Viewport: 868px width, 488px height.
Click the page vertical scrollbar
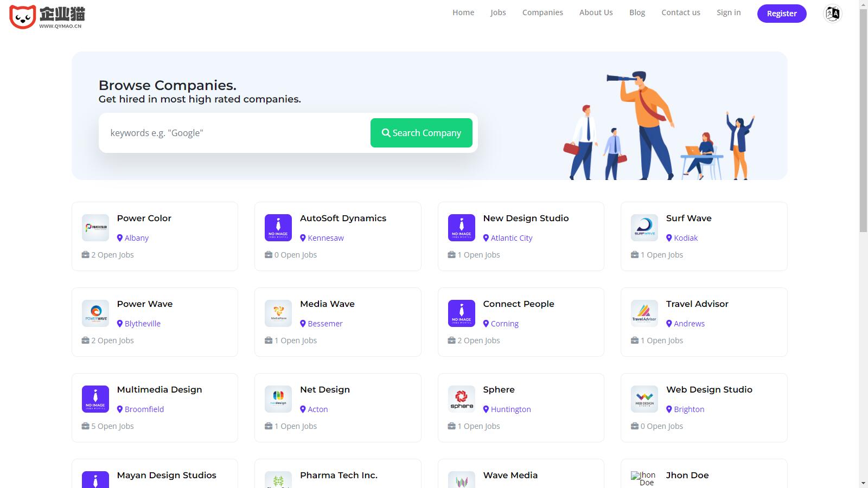[863, 108]
